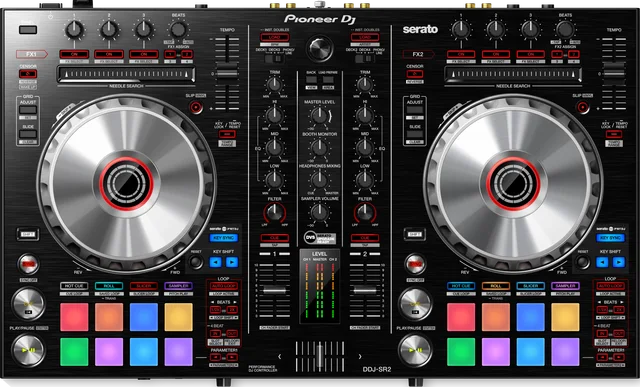Set loop IN point on FX1 deck
The image size is (640, 387).
216,334
